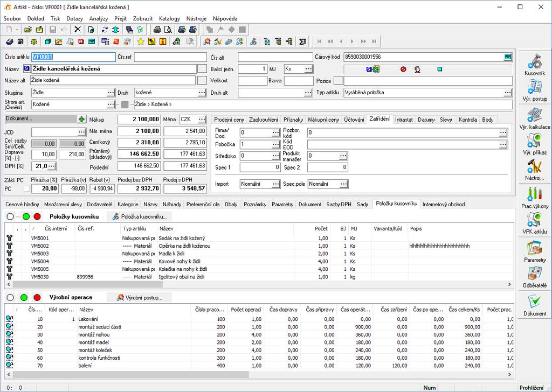
Task: Click the cyan cube toolbar icon
Action: tap(48, 42)
